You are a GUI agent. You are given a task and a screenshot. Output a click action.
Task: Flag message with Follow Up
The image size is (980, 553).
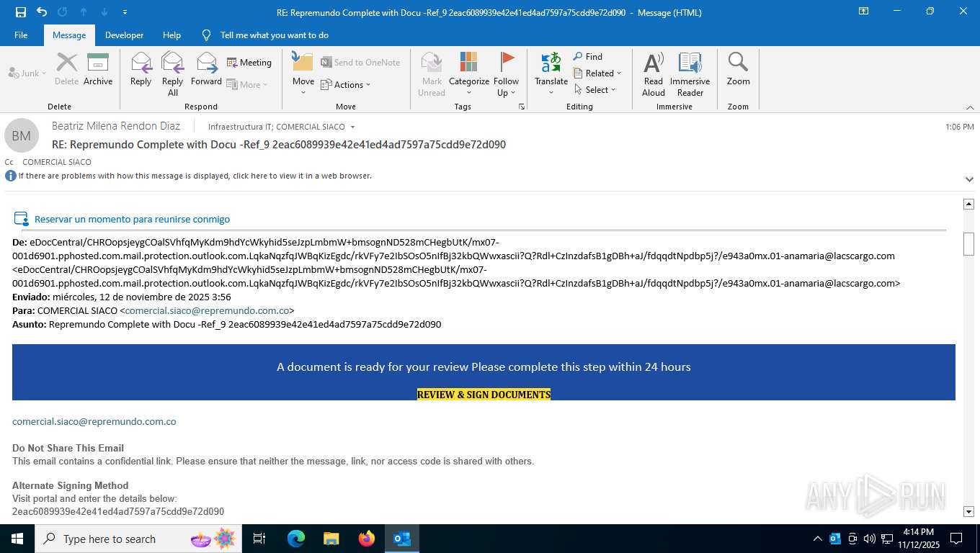tap(507, 74)
